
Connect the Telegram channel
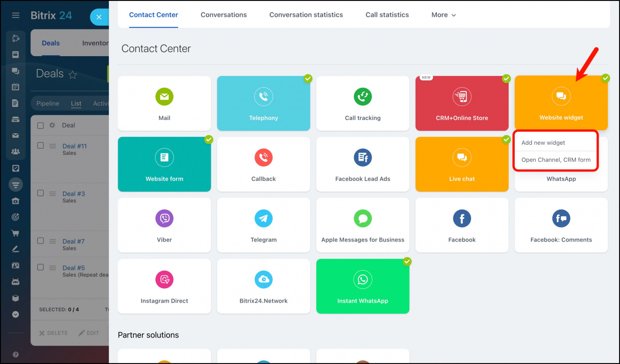point(263,225)
